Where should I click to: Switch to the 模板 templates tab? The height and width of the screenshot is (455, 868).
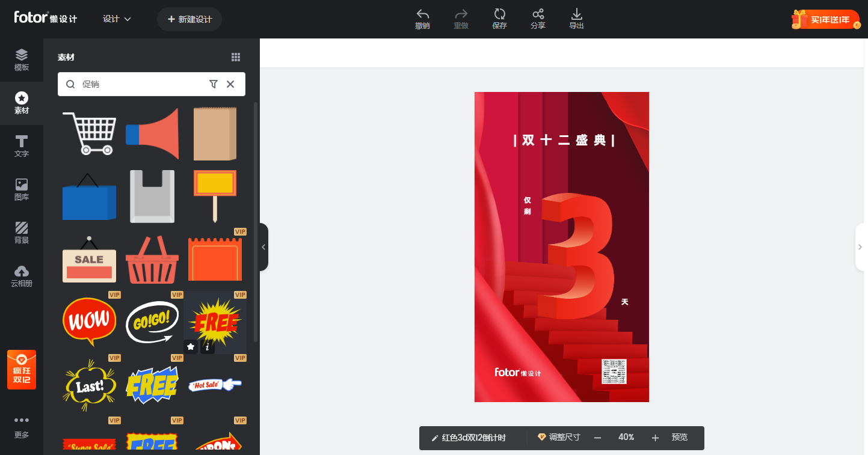pyautogui.click(x=22, y=60)
